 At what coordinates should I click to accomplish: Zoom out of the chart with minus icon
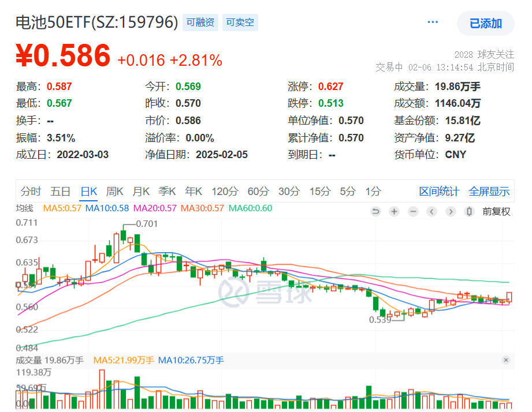pos(412,212)
